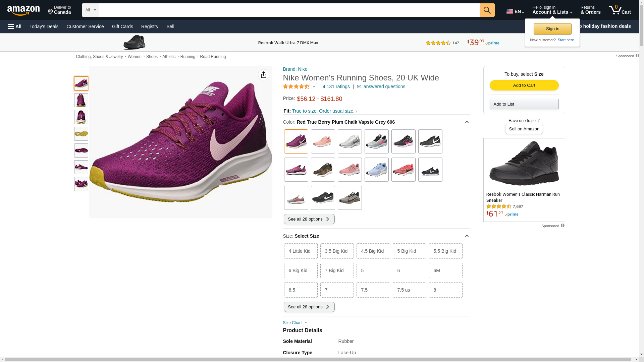The height and width of the screenshot is (362, 644).
Task: Click the star rating icons
Action: (x=296, y=86)
